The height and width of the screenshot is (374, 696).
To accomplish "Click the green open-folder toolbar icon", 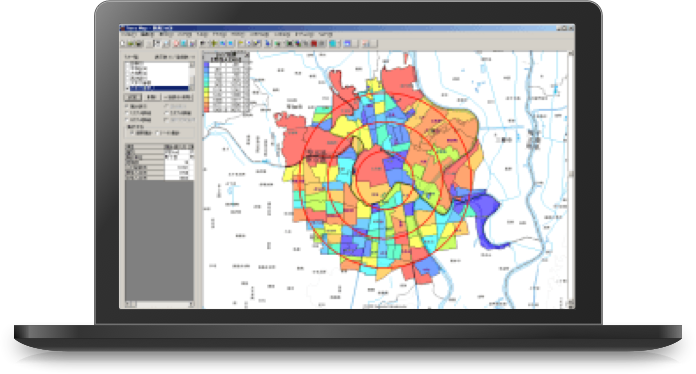I will coord(131,44).
